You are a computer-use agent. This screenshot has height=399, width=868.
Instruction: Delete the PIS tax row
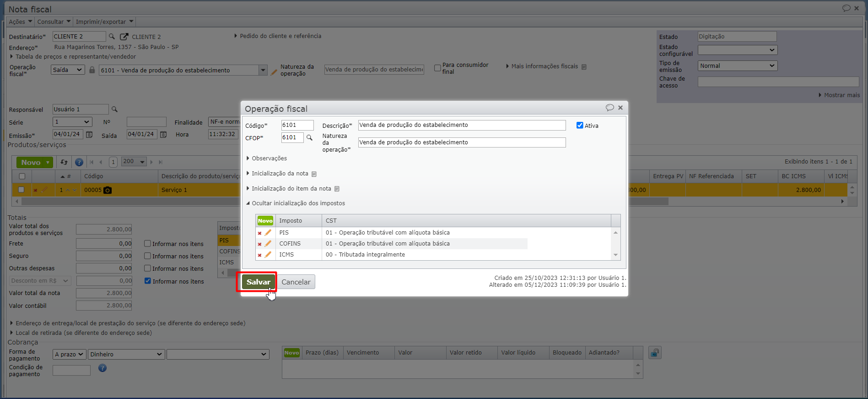[x=259, y=233]
